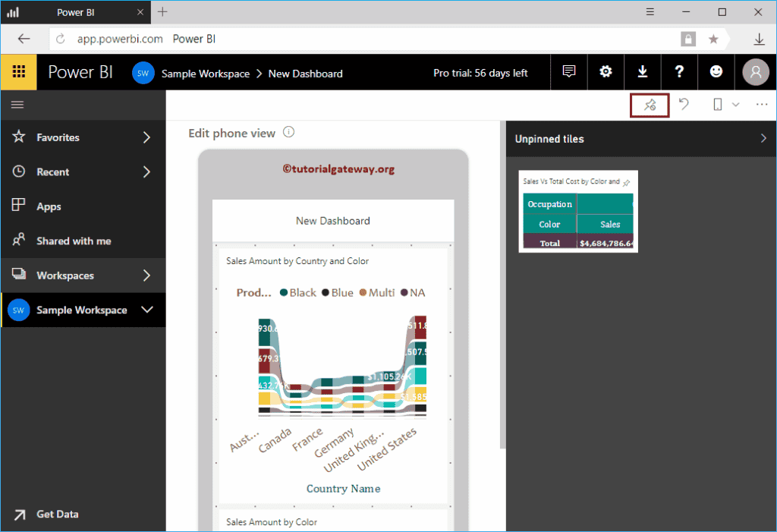Send feedback via the smiley icon
Image resolution: width=777 pixels, height=532 pixels.
click(716, 71)
